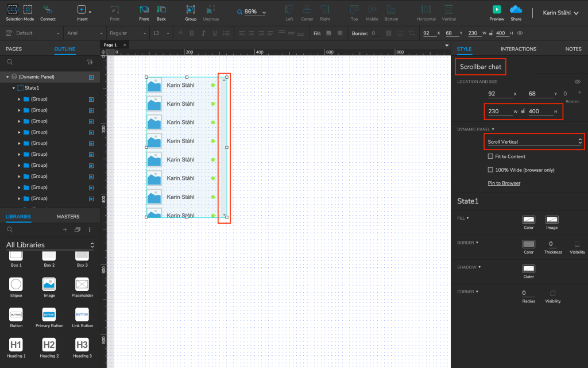Add the Ellipse widget from library
Screen dimensions: 588x368
click(x=16, y=284)
